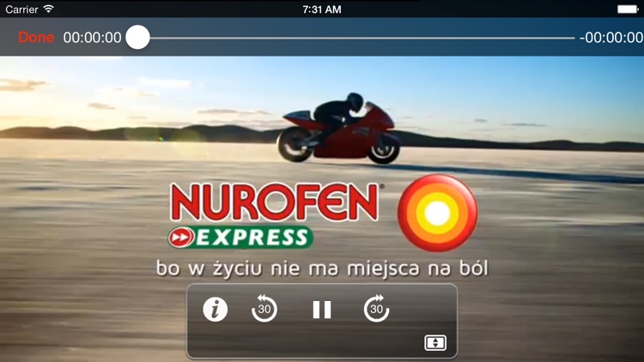This screenshot has height=362, width=644.
Task: Click the red target circle logo
Action: pyautogui.click(x=437, y=213)
